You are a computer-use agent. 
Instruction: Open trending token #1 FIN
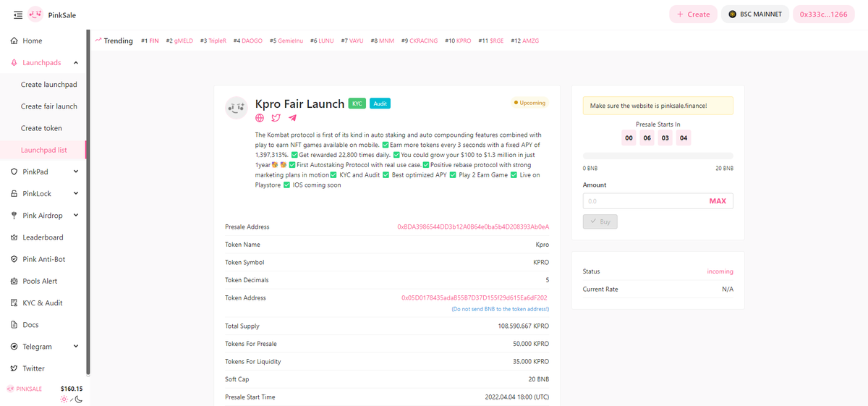[150, 41]
